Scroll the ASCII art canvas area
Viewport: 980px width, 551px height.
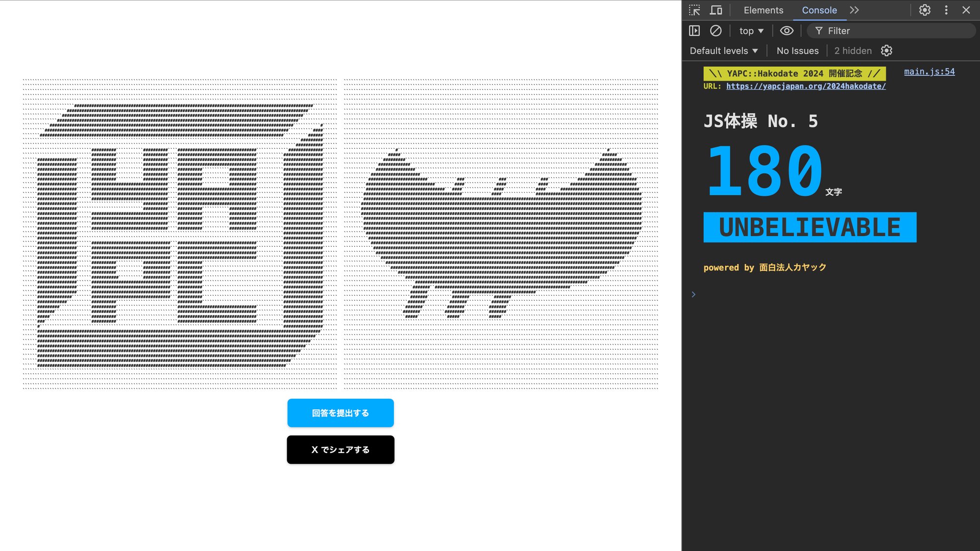click(340, 234)
